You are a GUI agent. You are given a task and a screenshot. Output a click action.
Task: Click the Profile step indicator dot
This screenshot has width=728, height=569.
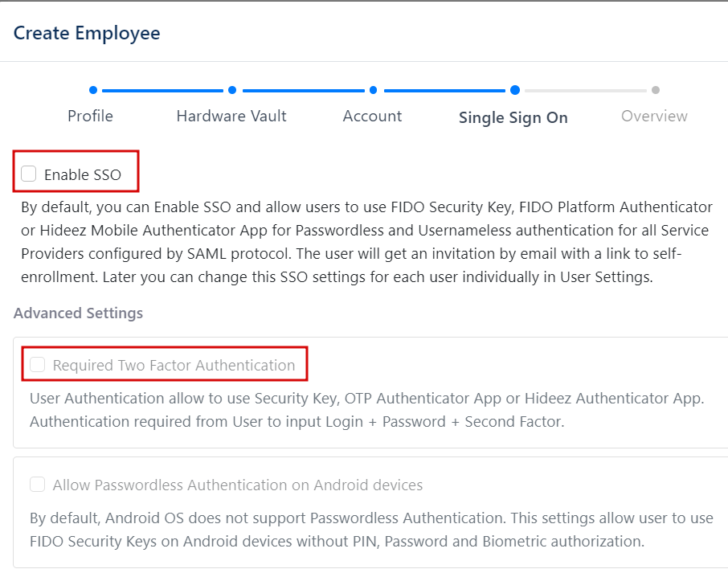pos(93,90)
